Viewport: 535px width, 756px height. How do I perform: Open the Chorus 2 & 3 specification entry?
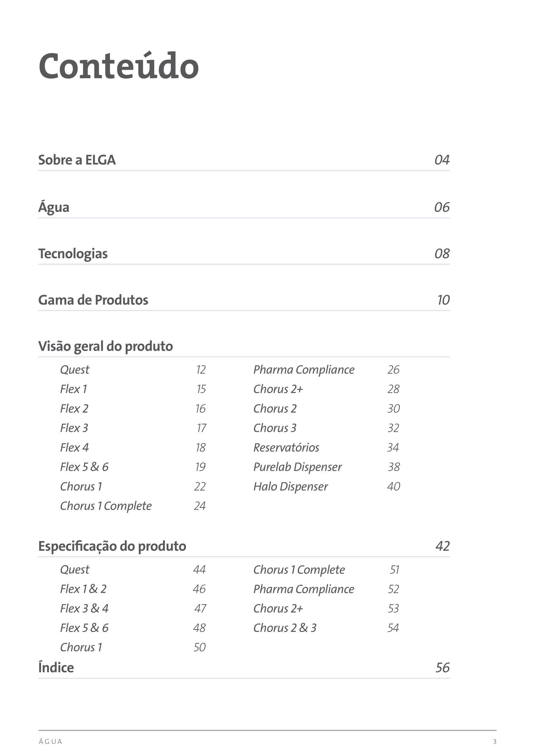click(x=326, y=628)
